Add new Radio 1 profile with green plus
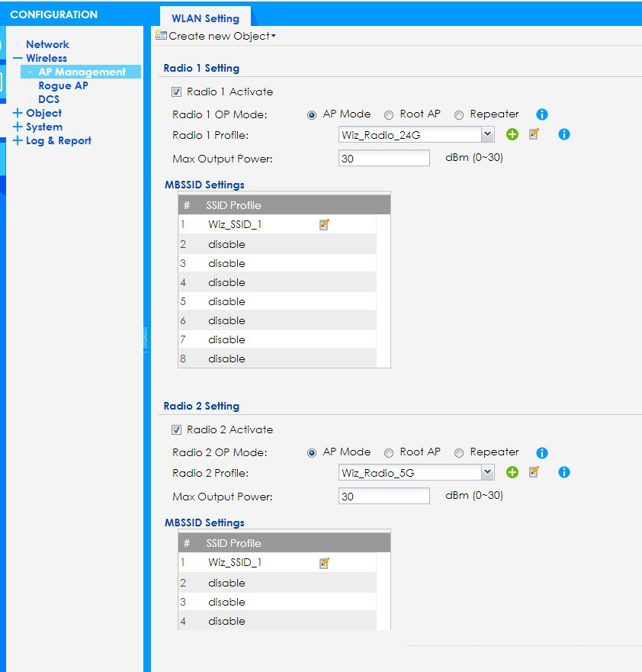This screenshot has height=672, width=642. [512, 134]
